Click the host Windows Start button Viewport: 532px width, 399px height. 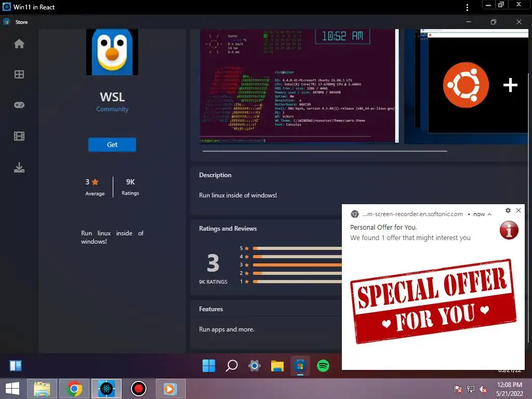pos(12,389)
